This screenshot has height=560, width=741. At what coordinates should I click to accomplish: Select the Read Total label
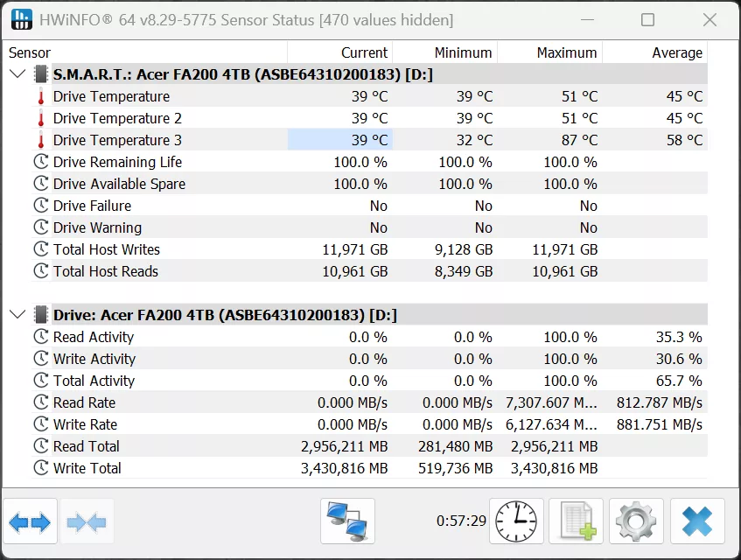click(x=86, y=446)
